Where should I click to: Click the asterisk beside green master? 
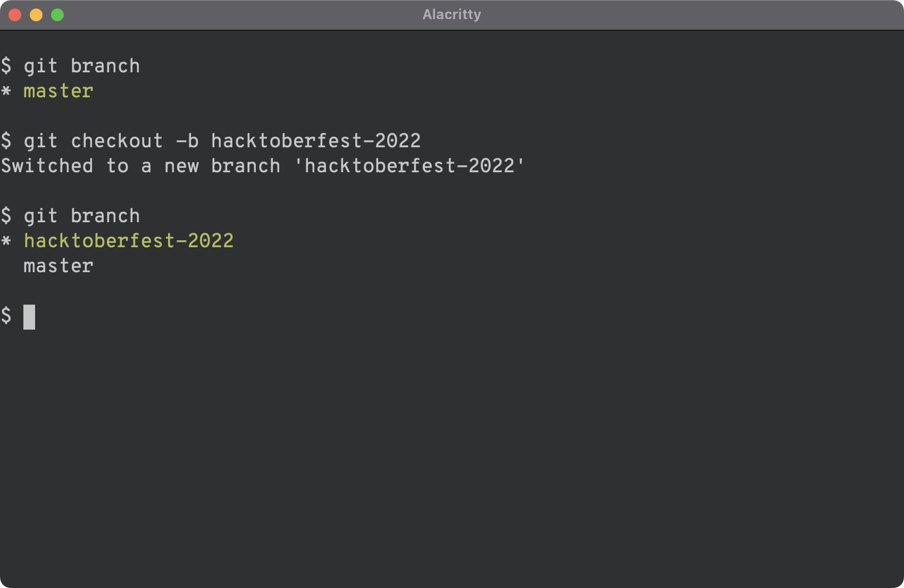6,91
